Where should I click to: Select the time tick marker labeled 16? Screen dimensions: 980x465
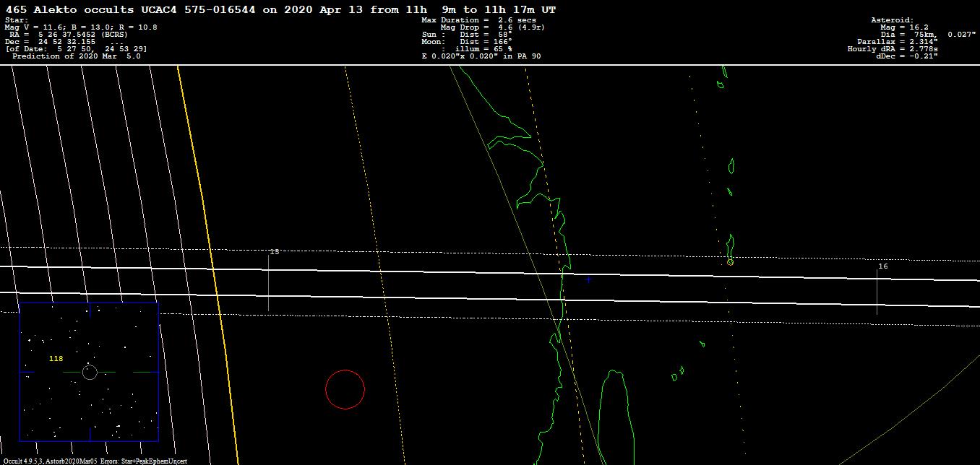click(x=877, y=290)
